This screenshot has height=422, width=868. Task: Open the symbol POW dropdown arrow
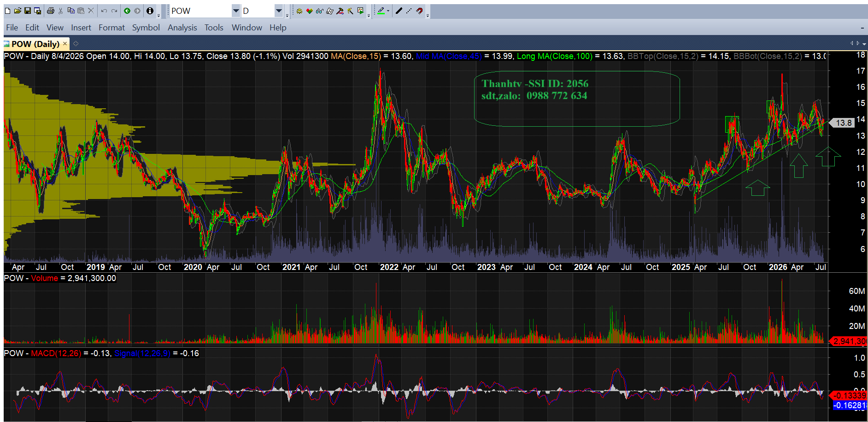point(236,11)
